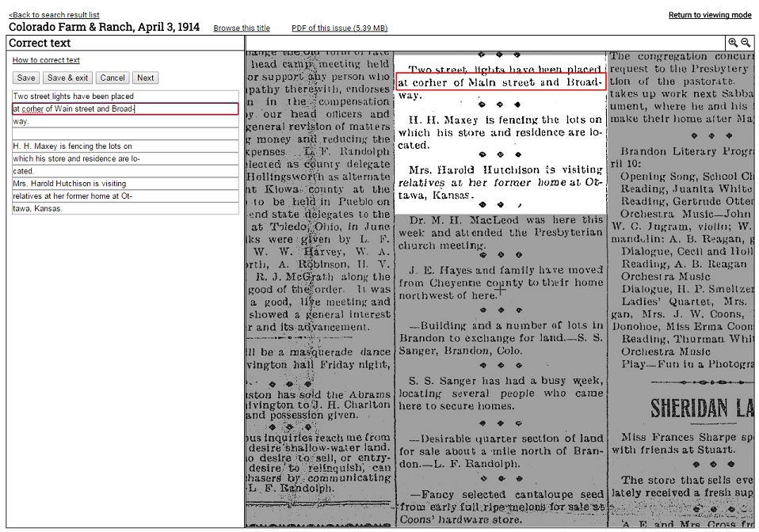
Task: Edit the 'H. H. Maxey is fencing' line
Action: pos(125,146)
